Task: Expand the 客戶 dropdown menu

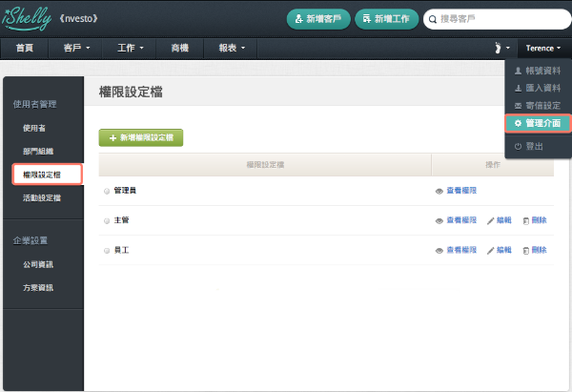Action: (x=76, y=47)
